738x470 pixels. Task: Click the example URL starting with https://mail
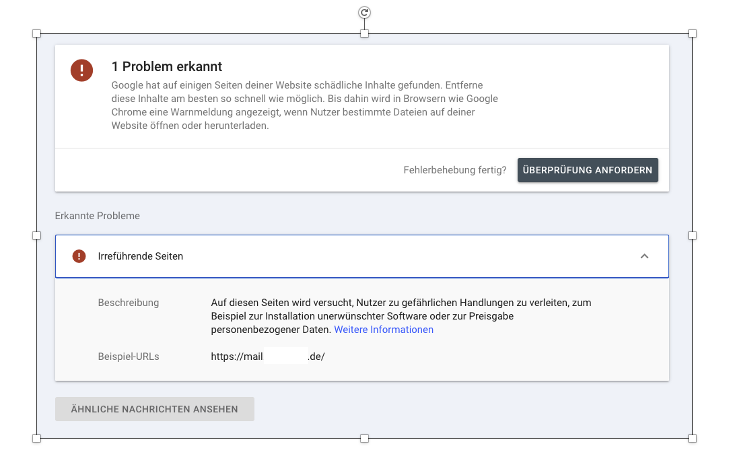coord(267,355)
